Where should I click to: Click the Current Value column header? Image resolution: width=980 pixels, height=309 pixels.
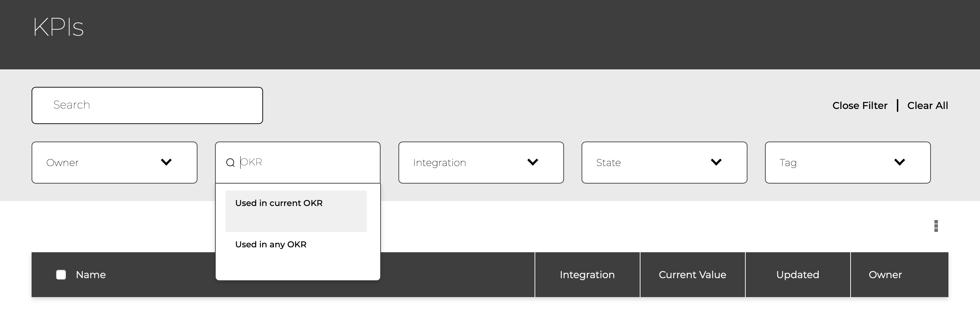point(692,274)
